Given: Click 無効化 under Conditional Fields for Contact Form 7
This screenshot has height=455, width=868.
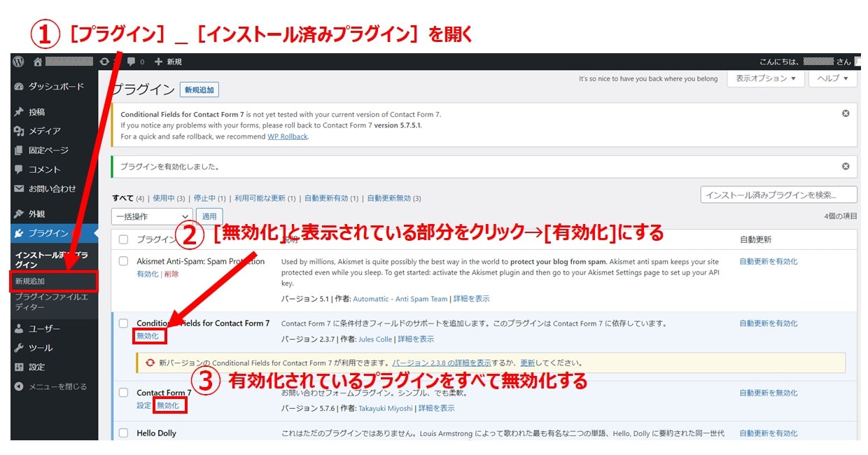Looking at the screenshot, I should point(148,336).
